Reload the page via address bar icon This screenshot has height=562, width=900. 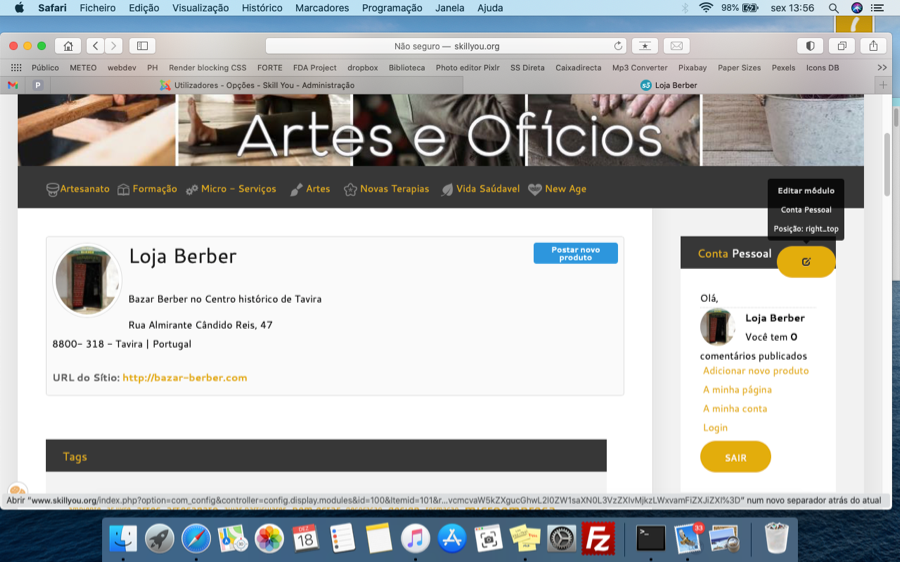(x=618, y=46)
